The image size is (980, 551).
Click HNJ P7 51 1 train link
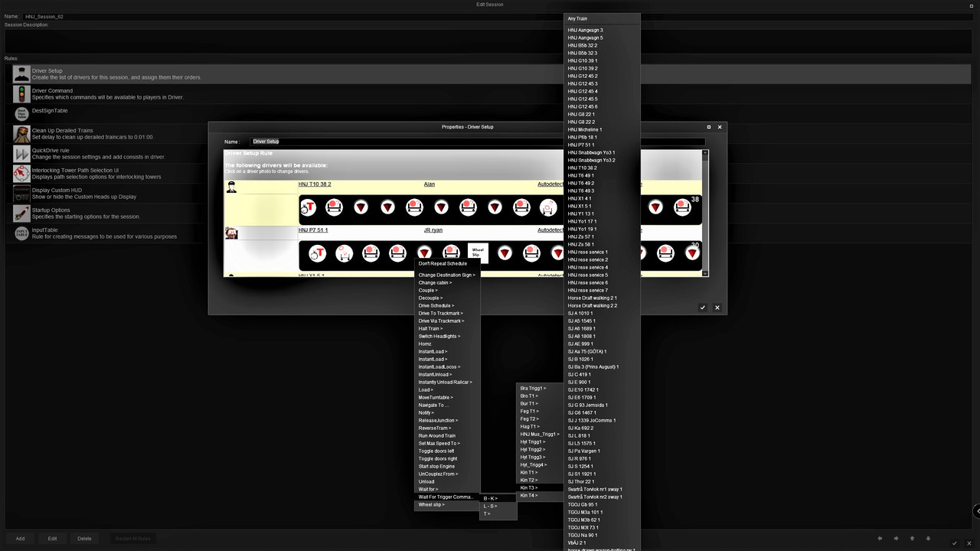click(x=313, y=230)
